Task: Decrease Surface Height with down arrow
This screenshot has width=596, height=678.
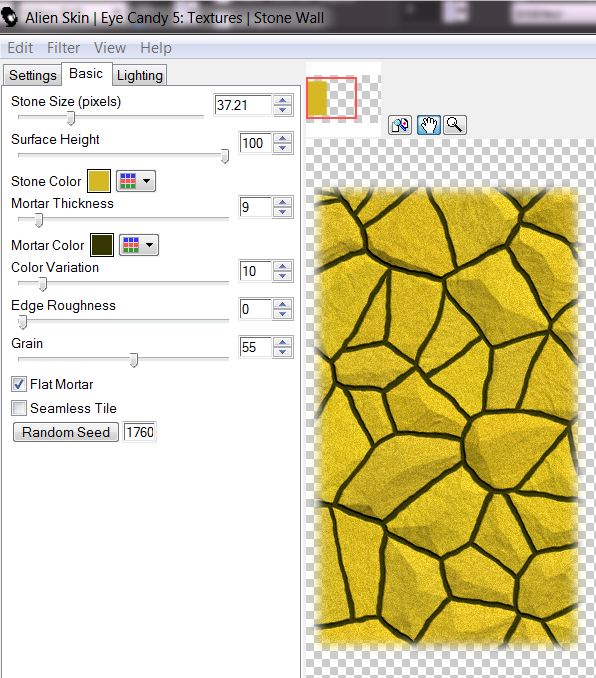Action: pyautogui.click(x=283, y=148)
